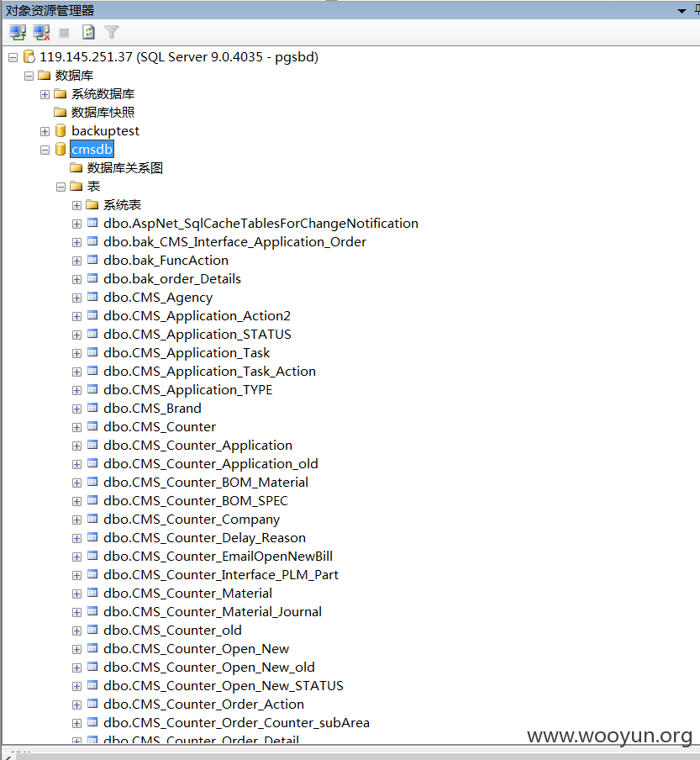Click the Filter funnel toolbar icon
The width and height of the screenshot is (700, 760).
[112, 33]
